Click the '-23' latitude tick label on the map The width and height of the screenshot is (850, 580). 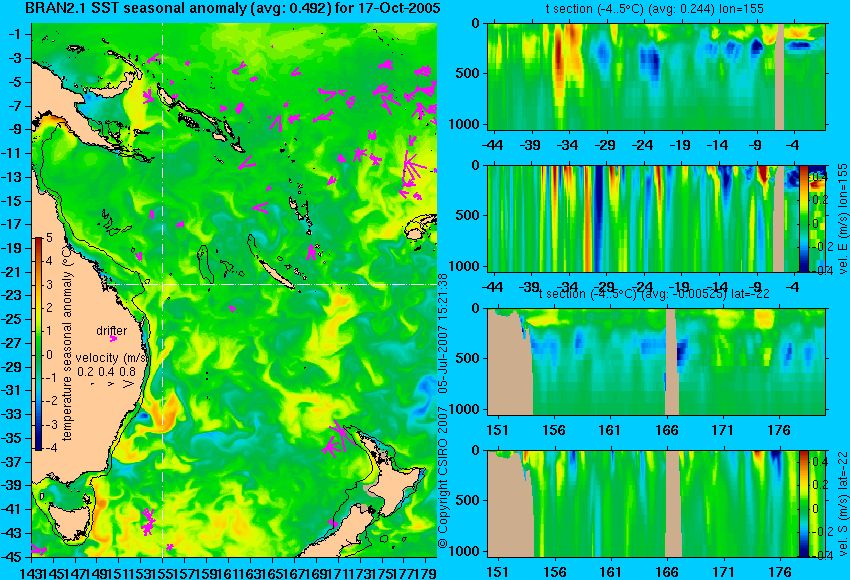[12, 296]
